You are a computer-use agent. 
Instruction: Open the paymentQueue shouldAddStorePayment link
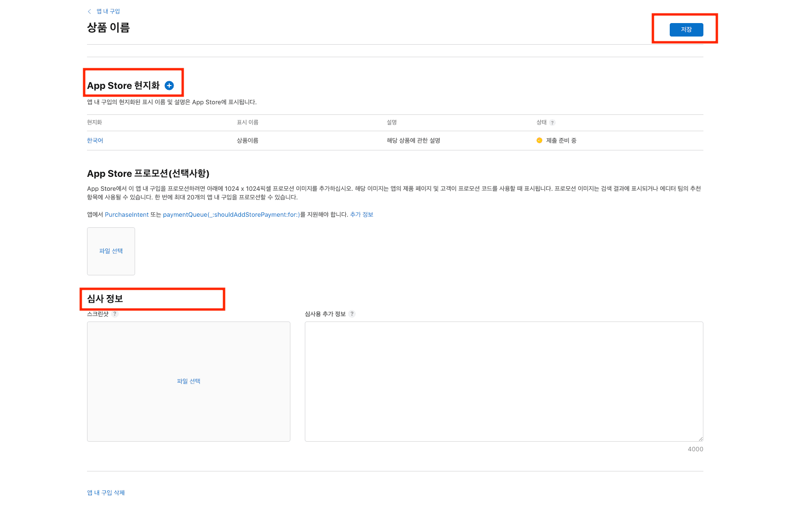coord(231,215)
